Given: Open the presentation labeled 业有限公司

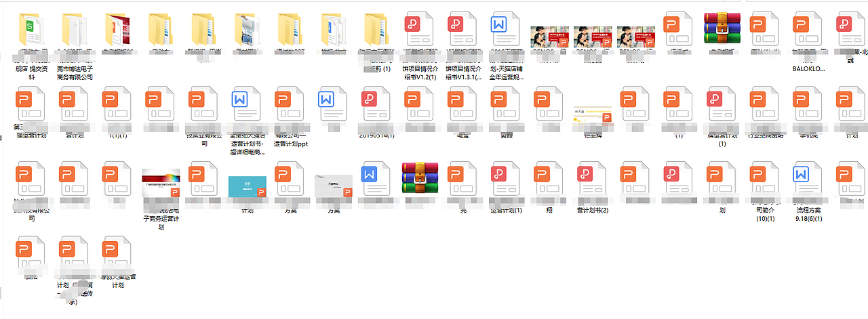Looking at the screenshot, I should [204, 105].
